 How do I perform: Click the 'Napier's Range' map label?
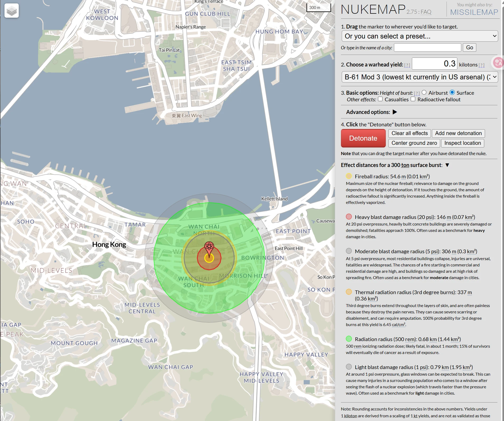[x=191, y=27]
